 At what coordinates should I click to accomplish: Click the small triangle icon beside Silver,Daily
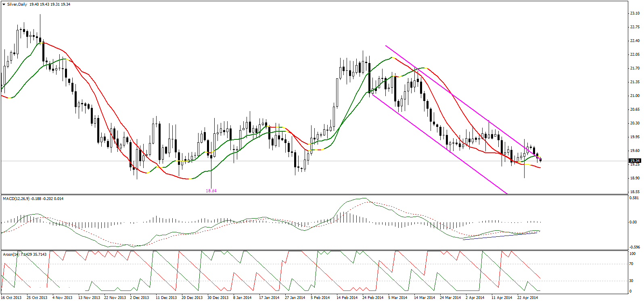tap(4, 4)
